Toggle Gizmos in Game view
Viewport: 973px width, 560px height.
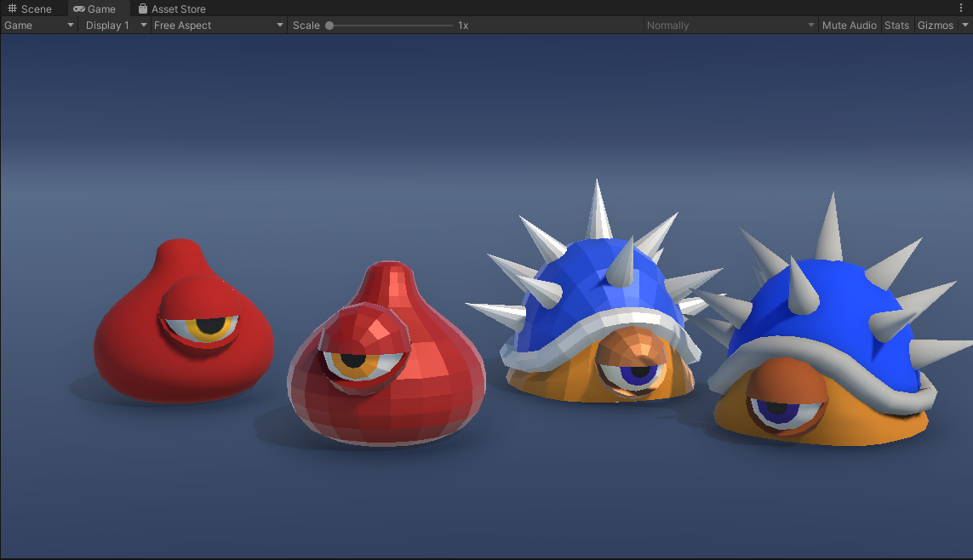pos(936,26)
